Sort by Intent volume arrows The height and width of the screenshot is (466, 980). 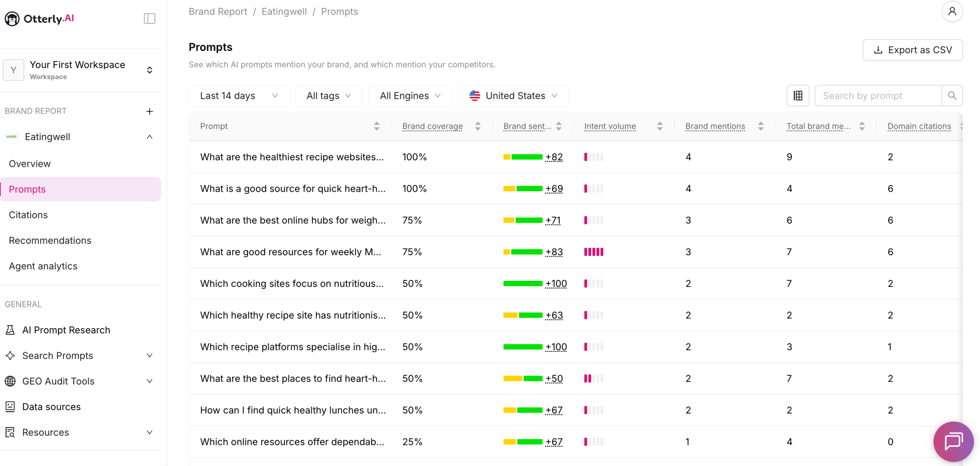pos(660,126)
